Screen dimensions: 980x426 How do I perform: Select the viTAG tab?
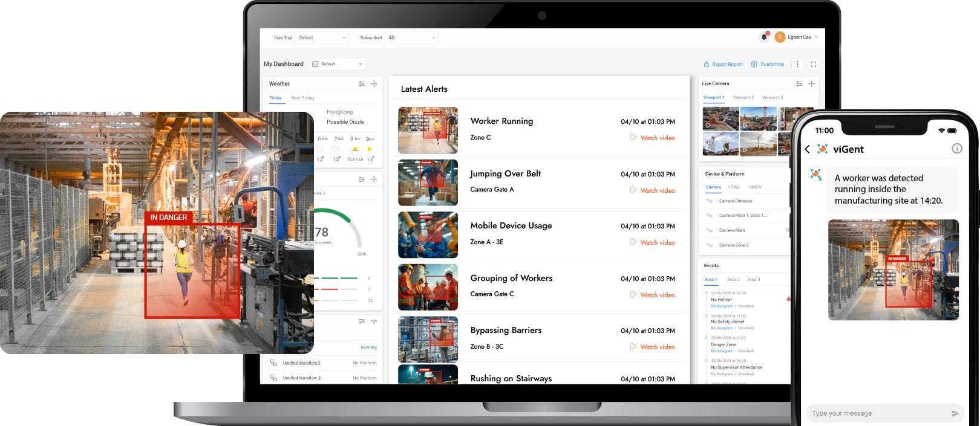pos(734,187)
